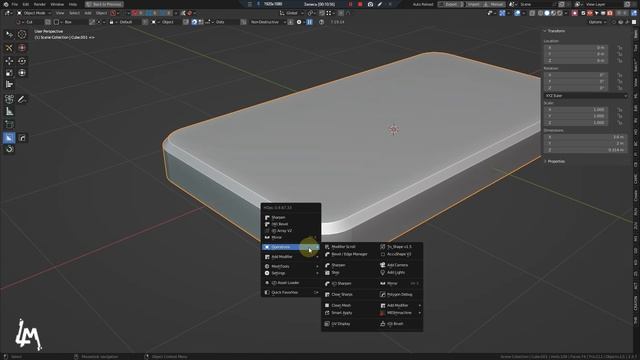640x360 pixels.
Task: Switch to material preview shading
Action: [553, 13]
